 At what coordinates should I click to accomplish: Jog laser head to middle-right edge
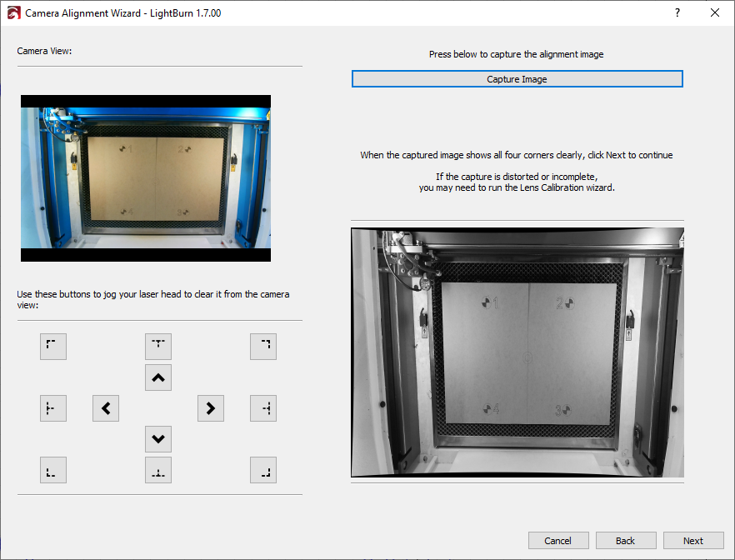pos(263,408)
